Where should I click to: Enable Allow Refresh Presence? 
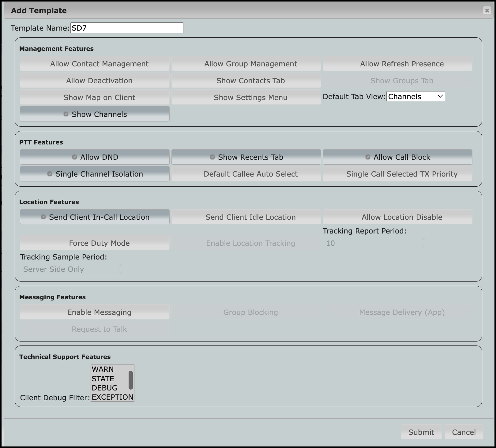tap(397, 64)
